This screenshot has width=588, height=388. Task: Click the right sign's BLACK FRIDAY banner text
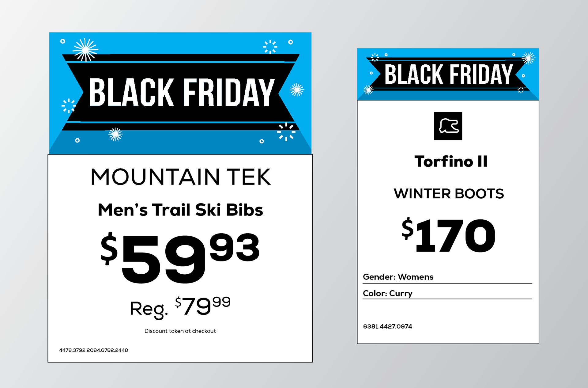click(449, 74)
